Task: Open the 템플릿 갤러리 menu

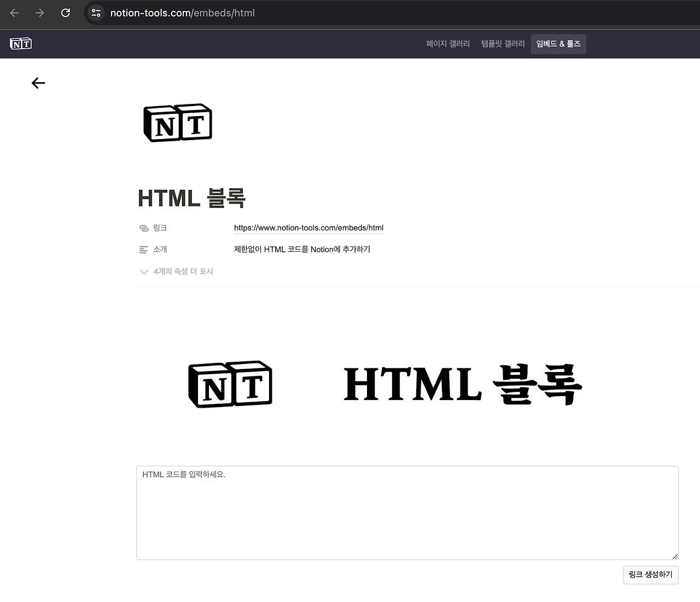Action: (503, 44)
